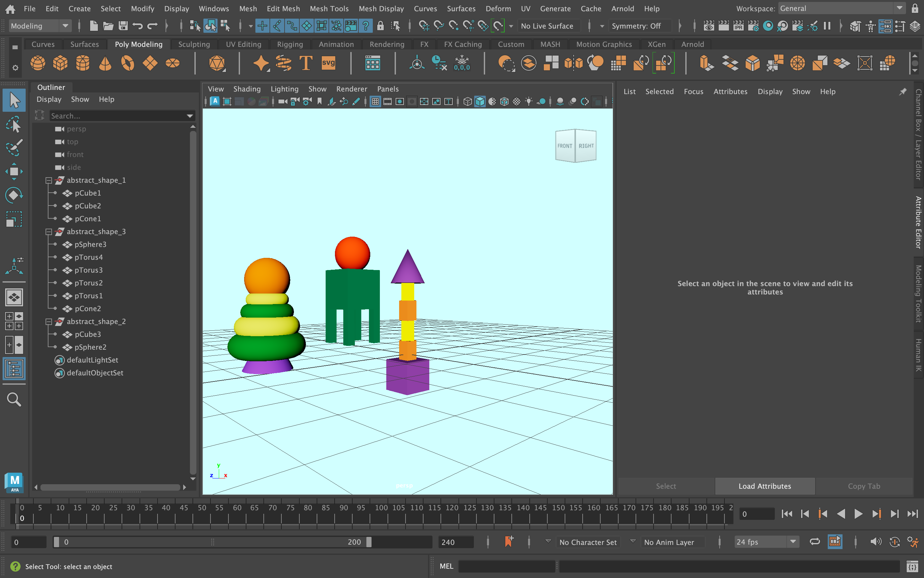Image resolution: width=924 pixels, height=578 pixels.
Task: Click the Platonic solid shelf icon
Action: (217, 63)
